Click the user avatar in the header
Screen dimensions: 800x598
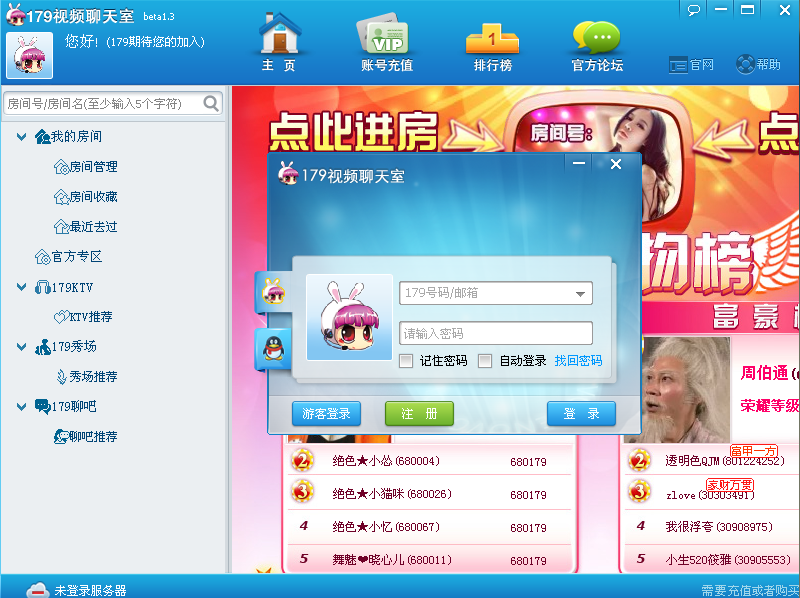point(30,55)
